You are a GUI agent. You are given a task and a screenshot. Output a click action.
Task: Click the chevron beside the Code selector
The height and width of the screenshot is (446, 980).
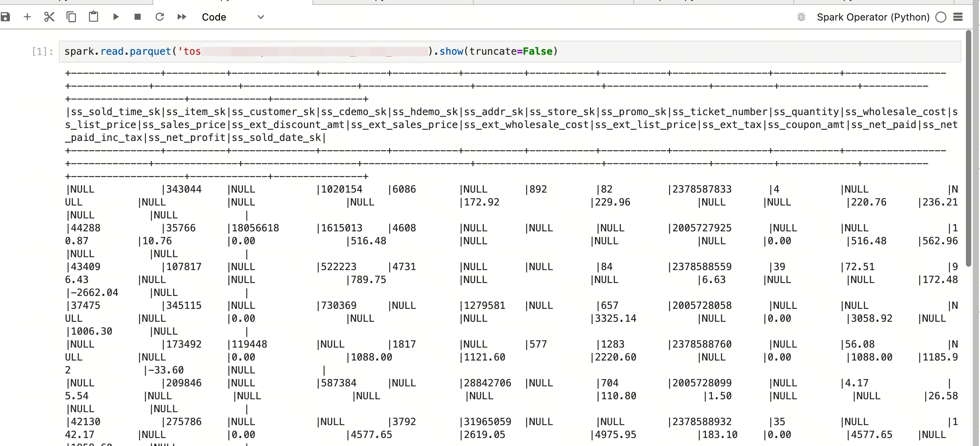[x=261, y=17]
